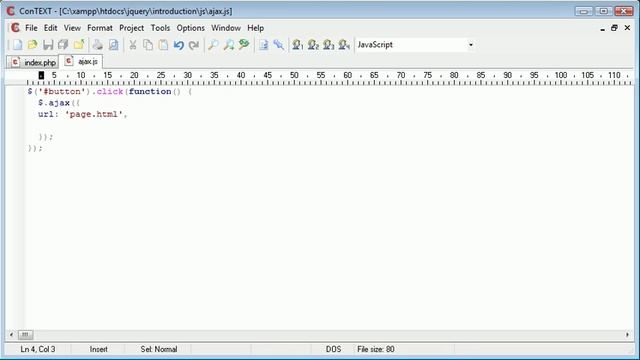
Task: Select the ajax.js tab
Action: pos(81,62)
